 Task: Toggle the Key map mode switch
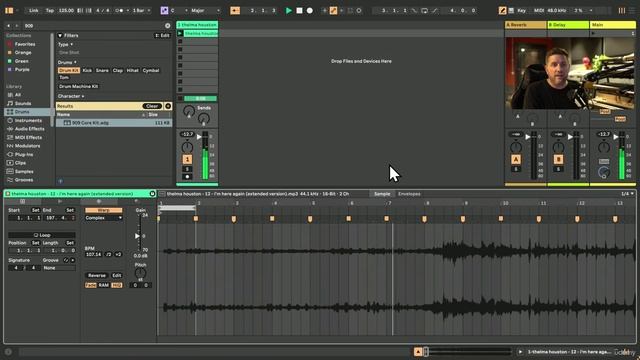point(521,10)
